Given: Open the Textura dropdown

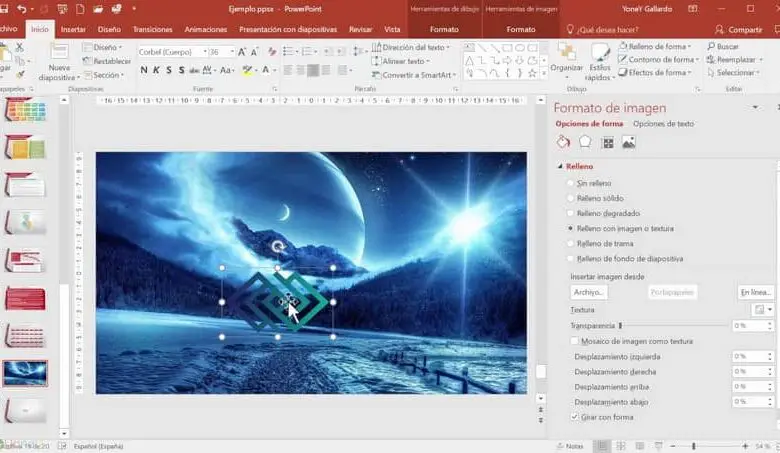Looking at the screenshot, I should pos(763,310).
